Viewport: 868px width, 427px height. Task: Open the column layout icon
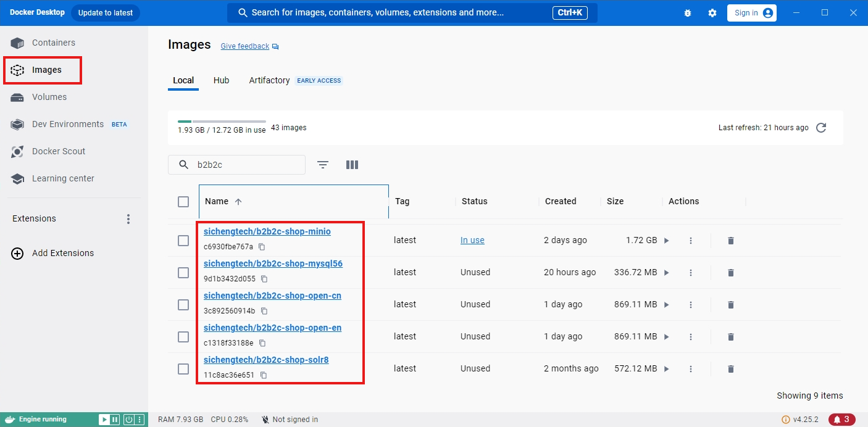tap(352, 165)
